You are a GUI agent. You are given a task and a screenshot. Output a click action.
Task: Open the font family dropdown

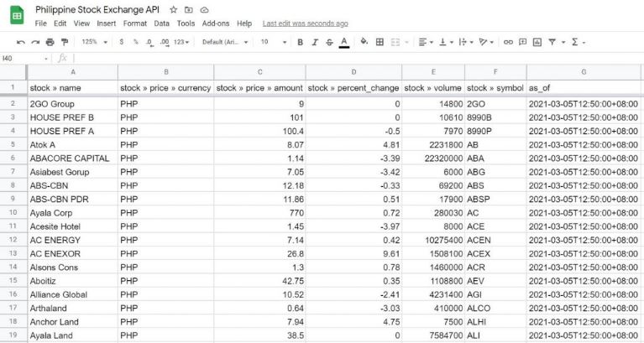pyautogui.click(x=225, y=42)
